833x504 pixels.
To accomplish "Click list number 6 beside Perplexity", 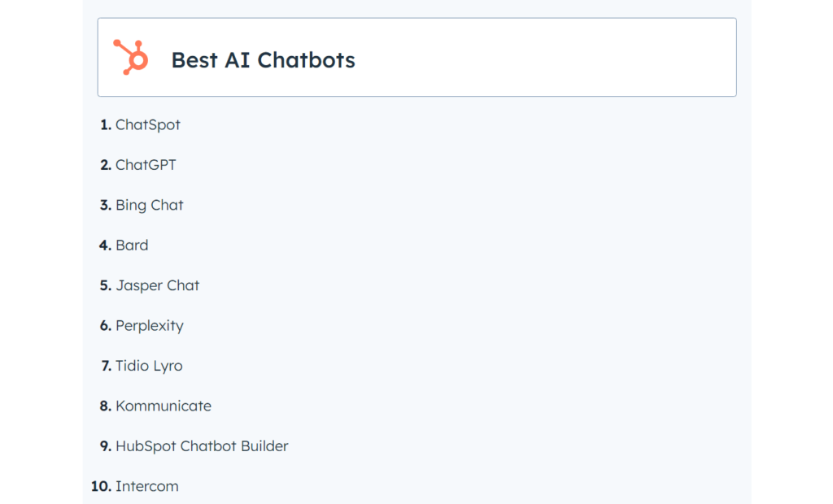I will 106,326.
